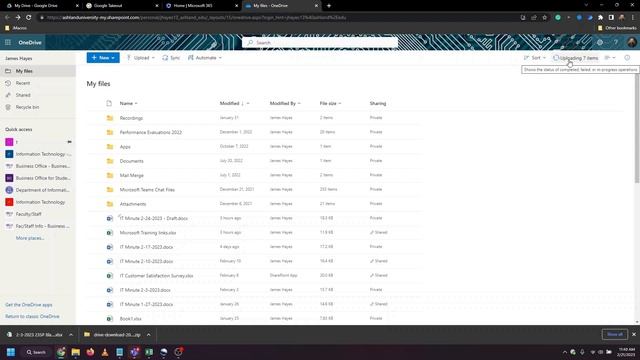This screenshot has width=640, height=360.
Task: Click the red Information Technology site icon
Action: point(9,202)
